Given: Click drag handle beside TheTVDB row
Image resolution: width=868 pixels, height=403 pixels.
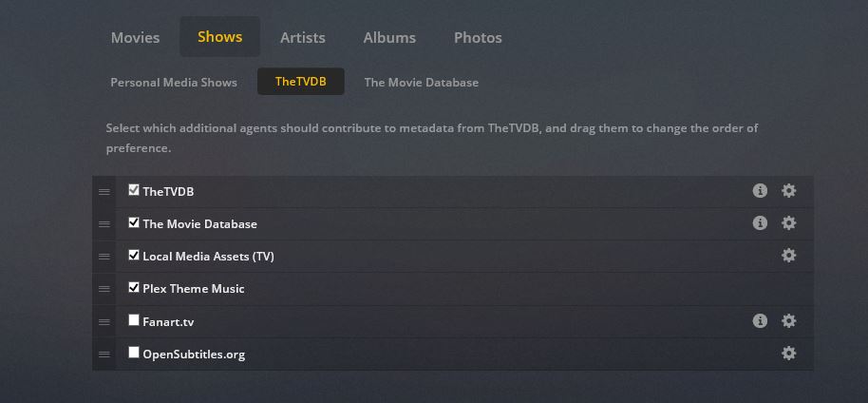Looking at the screenshot, I should (104, 192).
